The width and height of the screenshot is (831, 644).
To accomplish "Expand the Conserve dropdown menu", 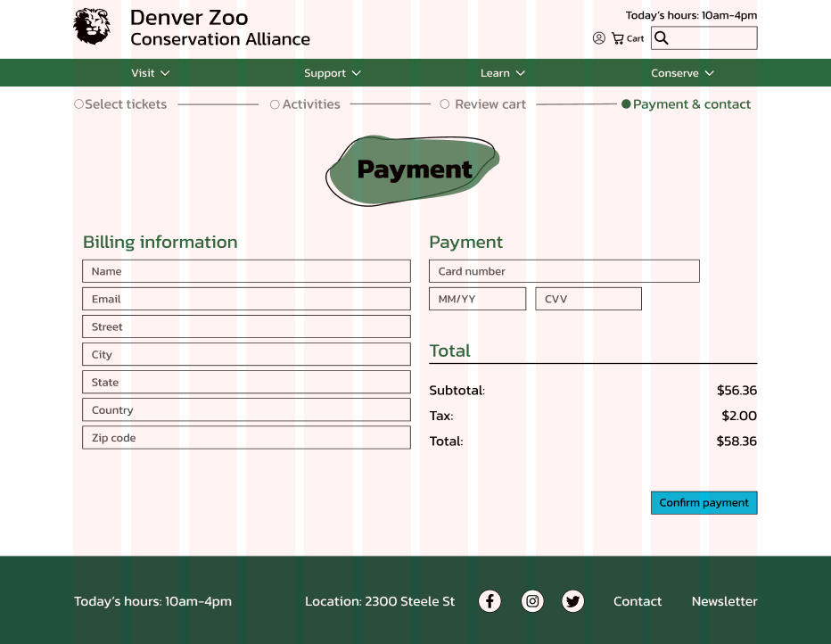I will coord(682,73).
